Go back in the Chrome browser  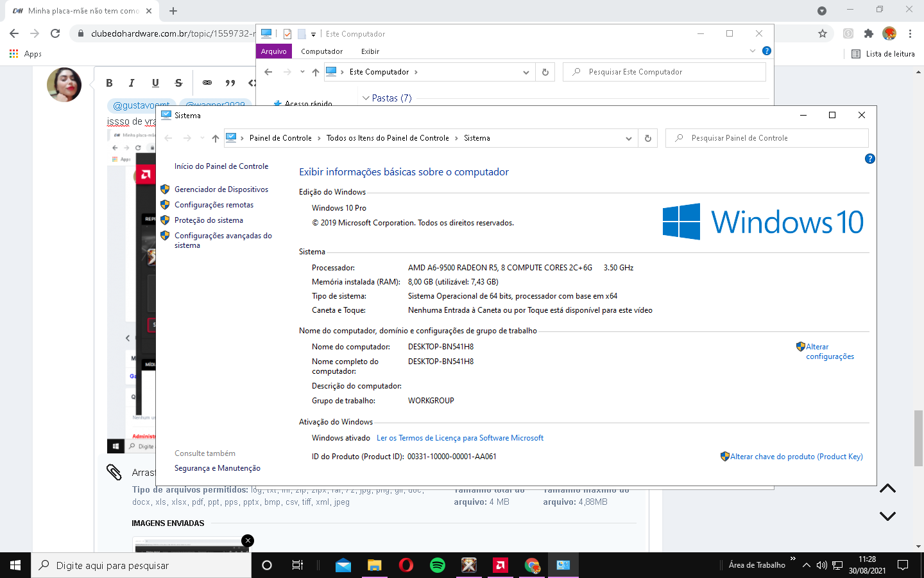click(14, 33)
